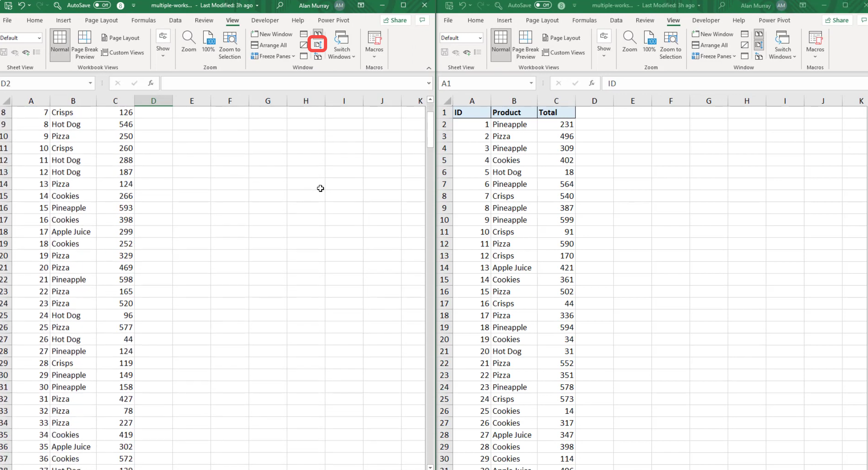
Task: Toggle AutoSave in the left window
Action: [x=102, y=5]
